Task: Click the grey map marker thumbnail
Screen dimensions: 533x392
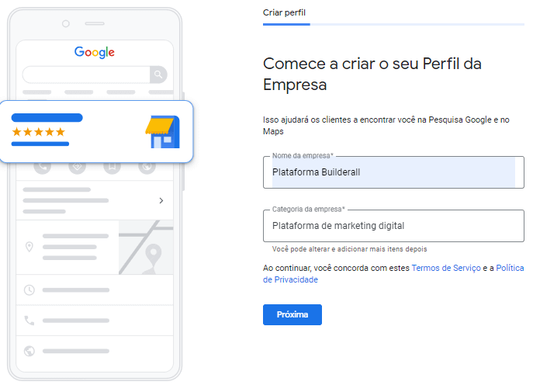Action: pos(146,247)
